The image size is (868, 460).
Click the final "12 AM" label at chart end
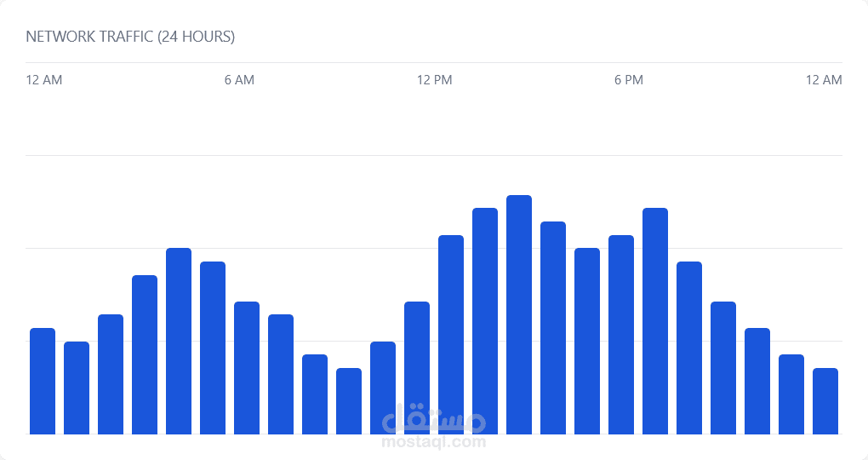[824, 80]
